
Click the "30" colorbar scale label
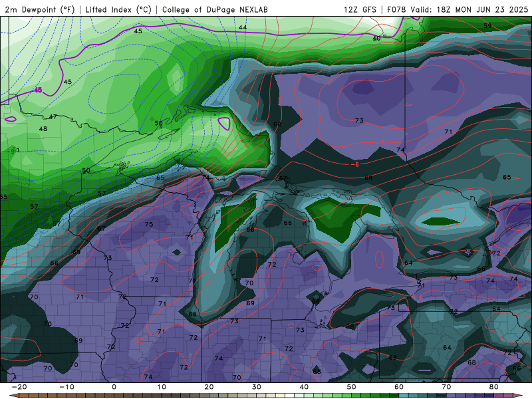[257, 387]
